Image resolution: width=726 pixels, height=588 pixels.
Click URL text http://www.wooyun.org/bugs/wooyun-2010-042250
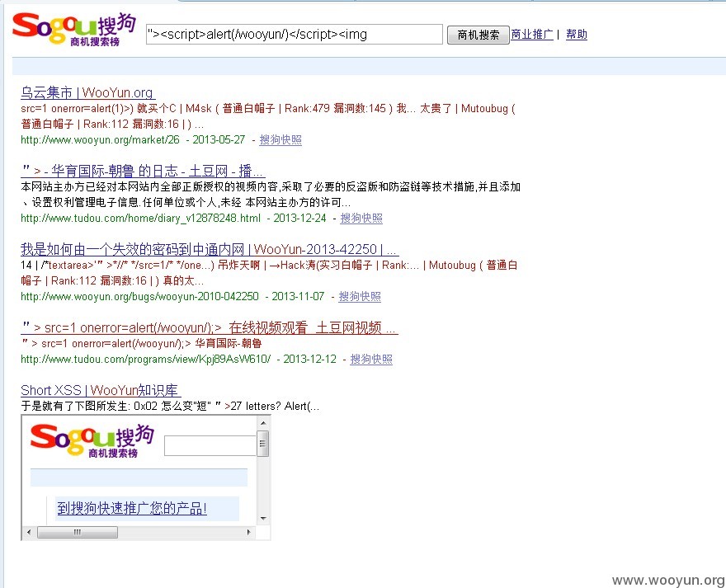coord(139,296)
